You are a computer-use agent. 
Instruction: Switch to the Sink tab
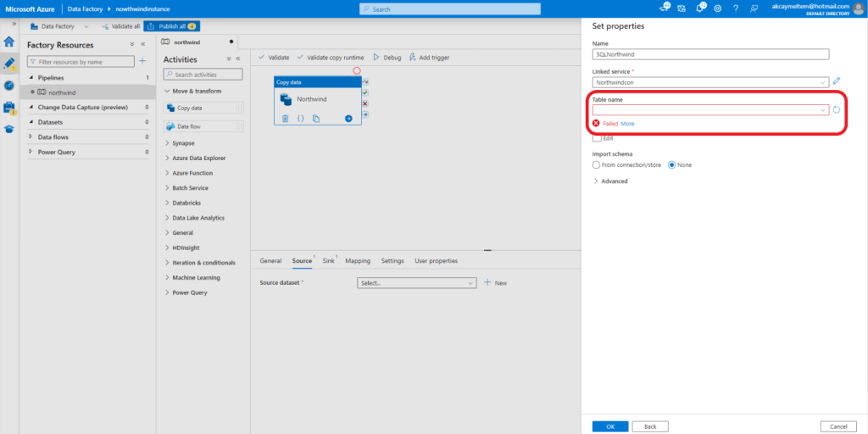tap(329, 261)
